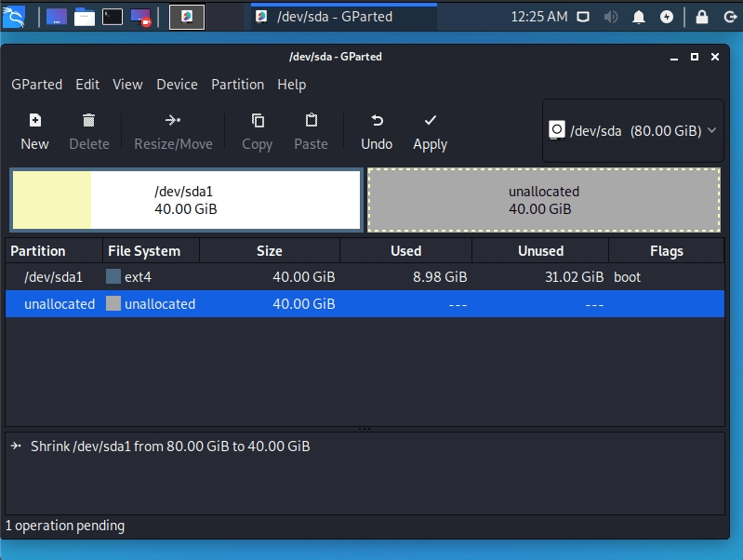Click the Resize/Move toolbar icon

(173, 121)
